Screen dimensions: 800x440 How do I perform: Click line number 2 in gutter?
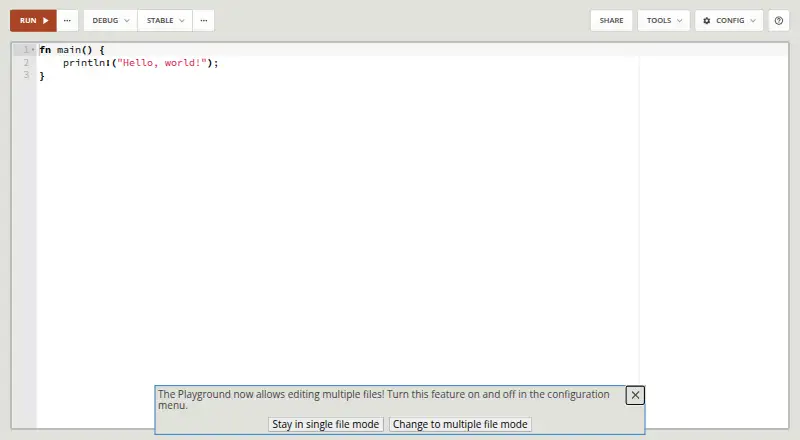[x=26, y=63]
